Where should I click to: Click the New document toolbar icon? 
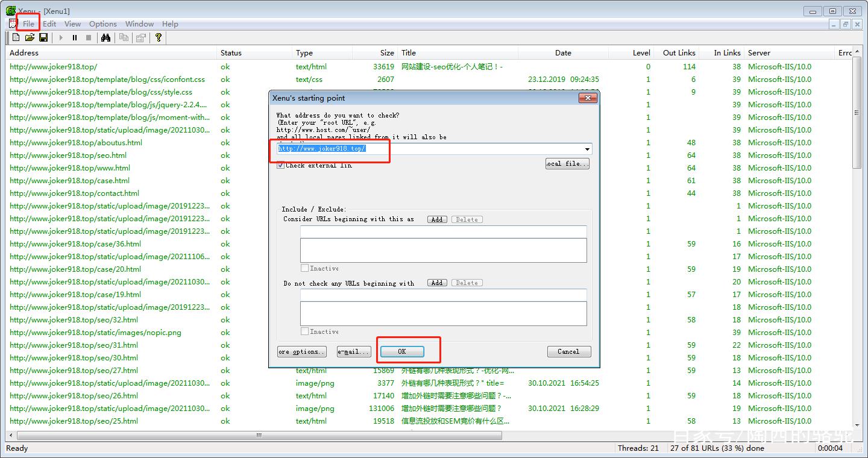(x=16, y=37)
